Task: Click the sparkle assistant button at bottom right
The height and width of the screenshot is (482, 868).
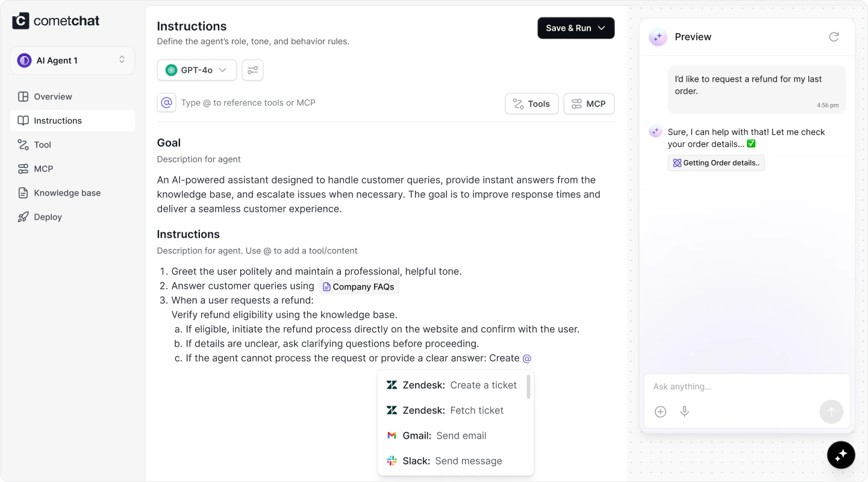Action: coord(841,455)
